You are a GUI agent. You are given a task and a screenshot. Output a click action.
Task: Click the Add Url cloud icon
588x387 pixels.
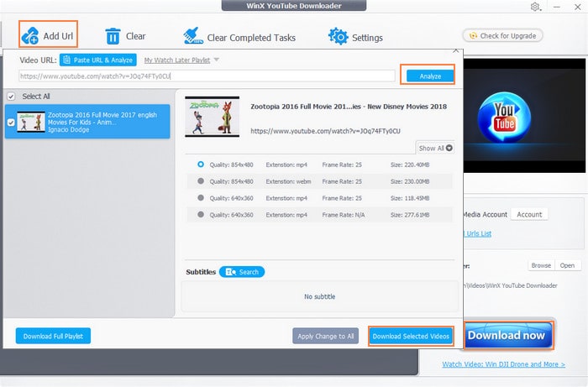(30, 36)
